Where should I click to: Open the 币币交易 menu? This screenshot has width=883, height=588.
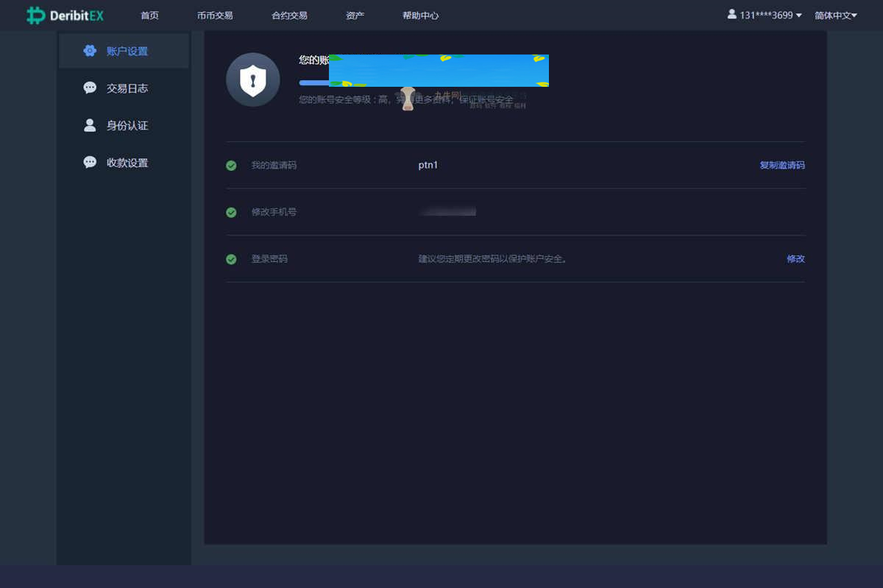214,15
